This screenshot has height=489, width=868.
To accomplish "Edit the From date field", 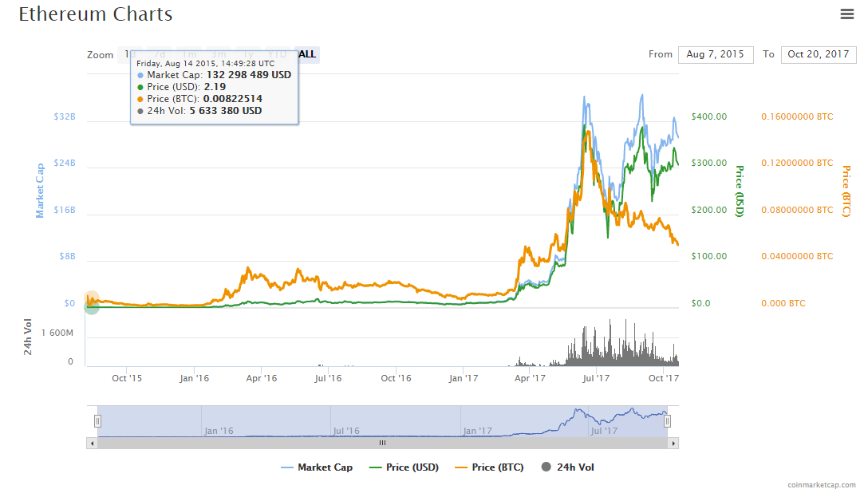I will [716, 54].
